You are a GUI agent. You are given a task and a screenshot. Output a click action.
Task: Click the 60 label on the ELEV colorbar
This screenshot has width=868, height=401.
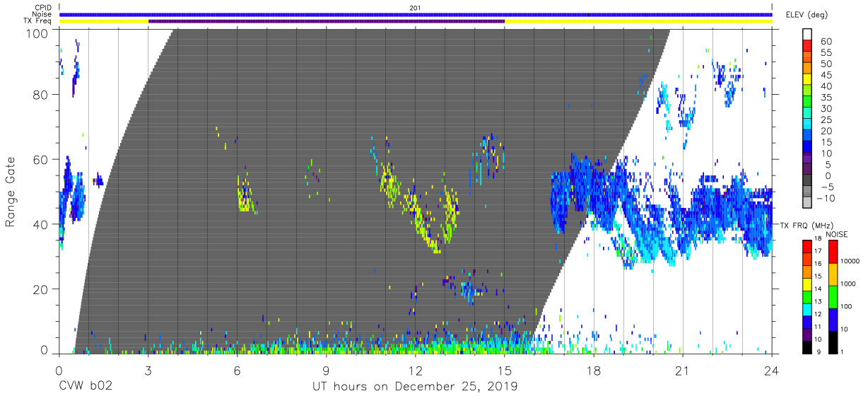coord(825,42)
